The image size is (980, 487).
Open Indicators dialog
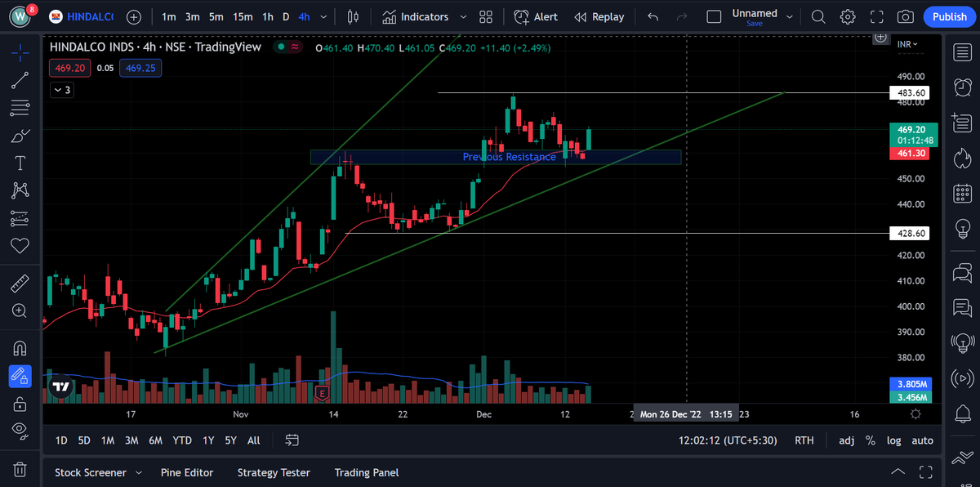pos(416,16)
